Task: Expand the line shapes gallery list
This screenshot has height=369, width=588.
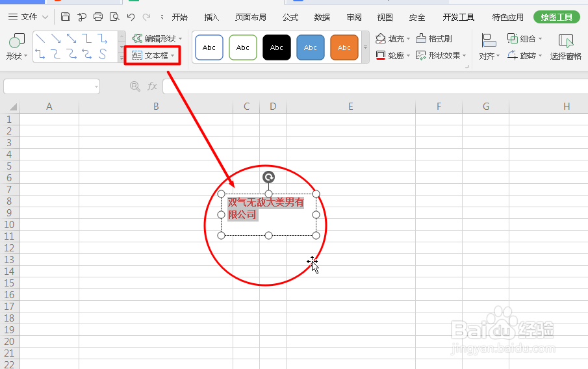Action: (x=122, y=57)
